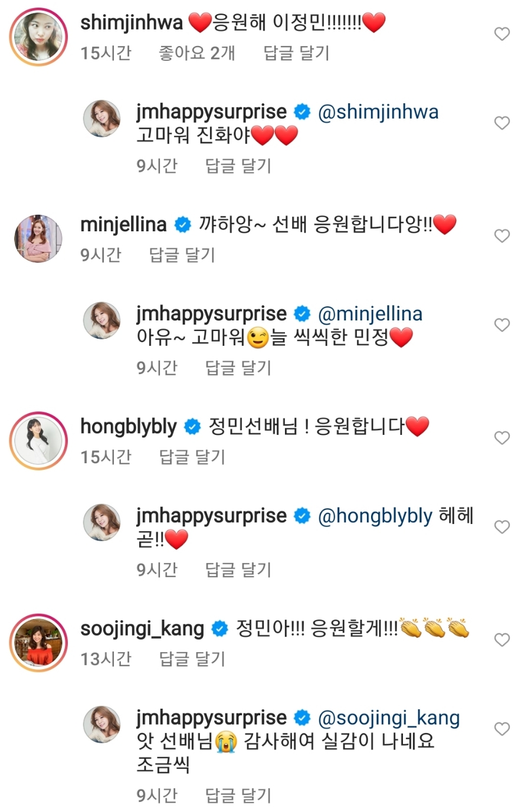
Task: Open the soojingi_kang username
Action: [142, 628]
